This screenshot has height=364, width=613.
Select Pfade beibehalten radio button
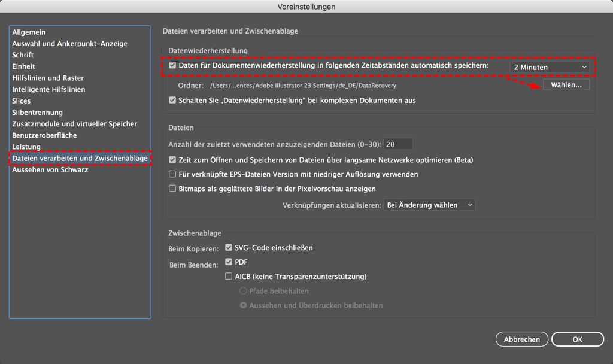[x=243, y=291]
